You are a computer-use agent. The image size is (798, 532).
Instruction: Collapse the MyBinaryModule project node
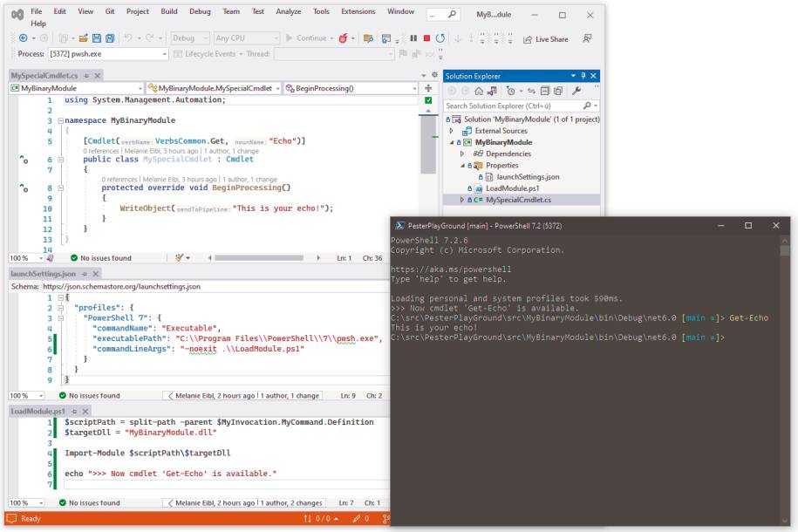click(452, 142)
